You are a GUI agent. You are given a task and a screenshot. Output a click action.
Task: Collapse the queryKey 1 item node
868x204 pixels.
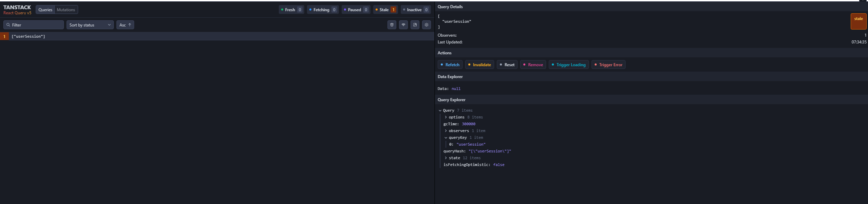(x=464, y=137)
